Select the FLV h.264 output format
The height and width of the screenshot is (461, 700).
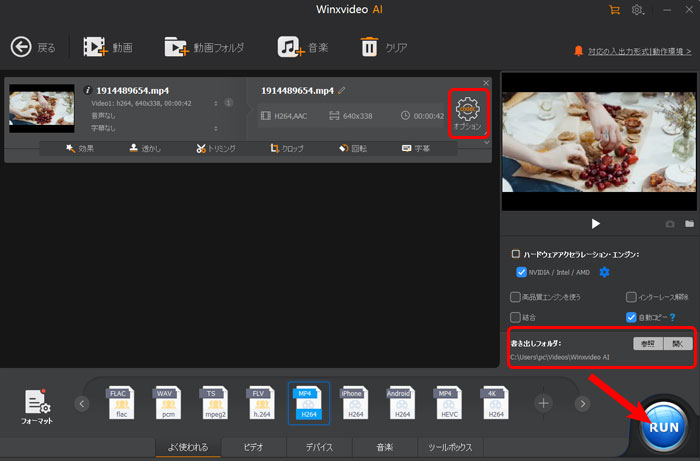point(262,403)
